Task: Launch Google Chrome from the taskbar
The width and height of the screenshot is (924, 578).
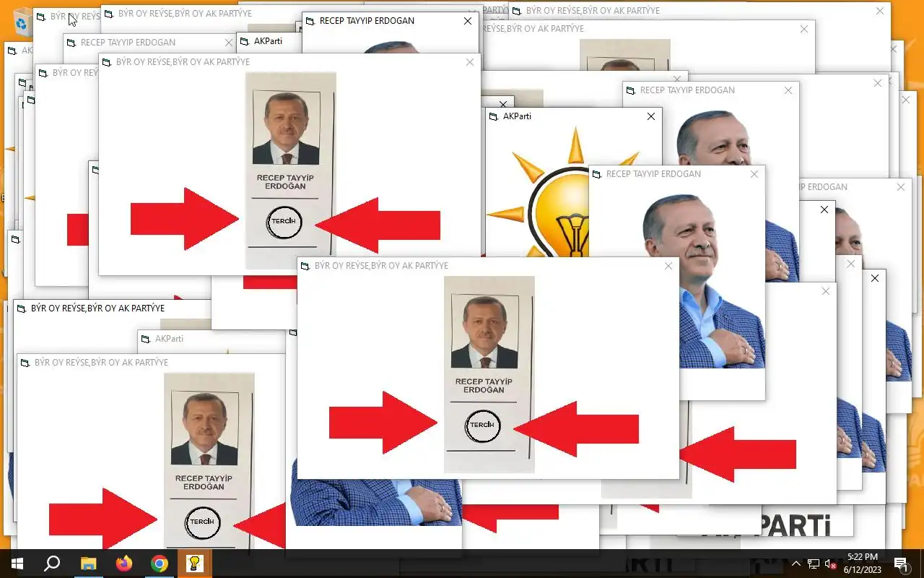Action: point(160,564)
